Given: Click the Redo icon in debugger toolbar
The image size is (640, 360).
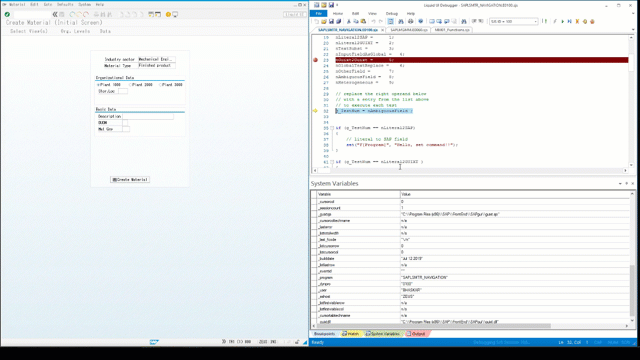Looking at the screenshot, I should (380, 22).
